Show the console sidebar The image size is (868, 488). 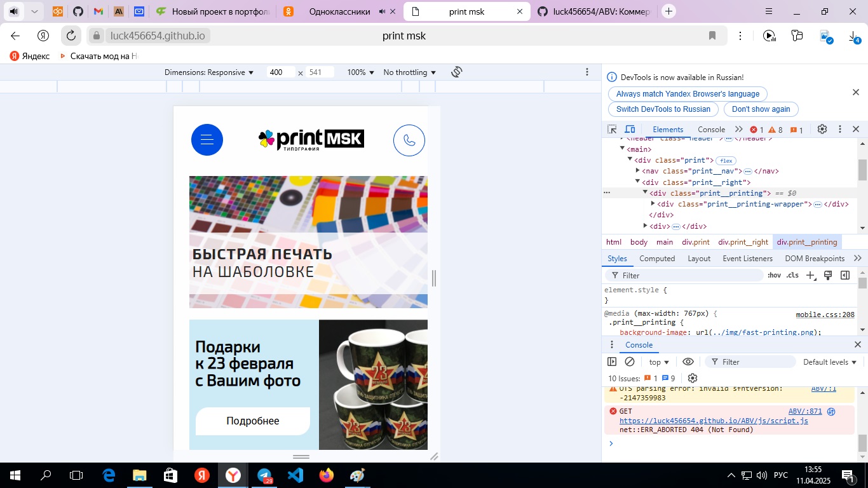click(x=612, y=362)
